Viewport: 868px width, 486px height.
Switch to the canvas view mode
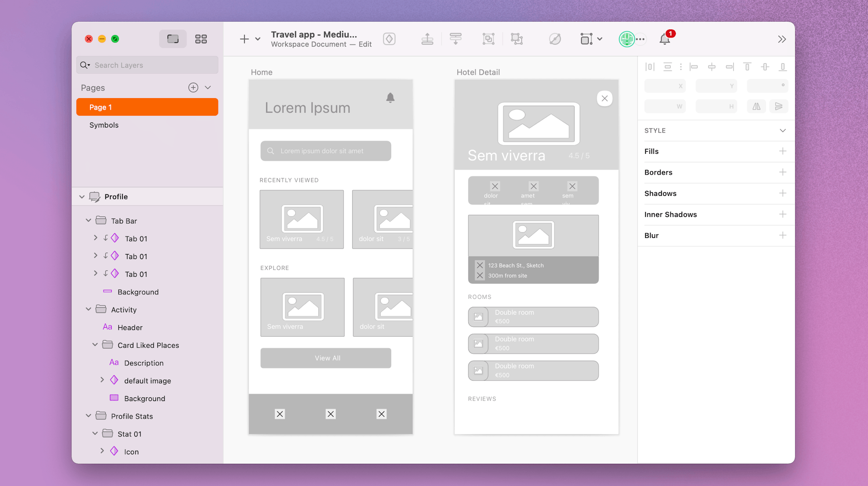[x=173, y=39]
